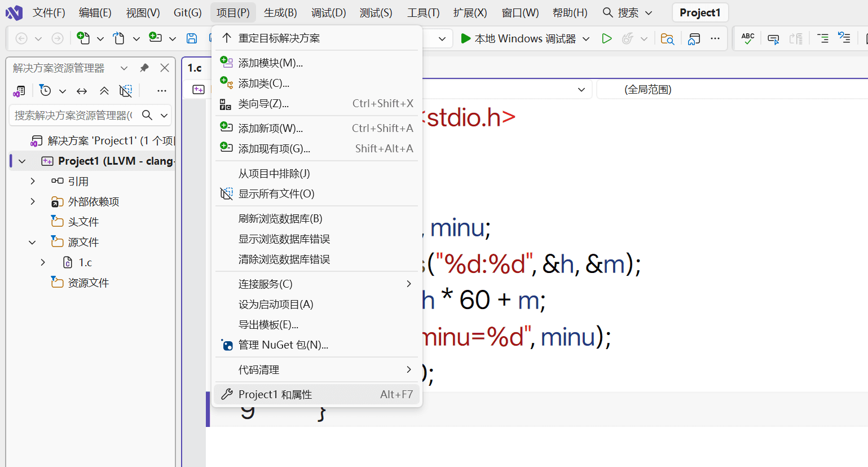Click Collapse All in Solution Explorer toolbar
Screen dimensions: 868x467
click(104, 91)
